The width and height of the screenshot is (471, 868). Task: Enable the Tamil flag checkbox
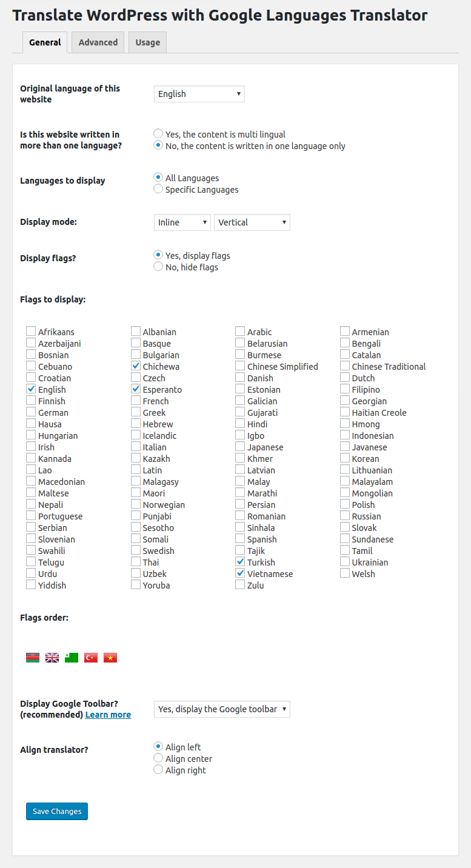point(345,550)
